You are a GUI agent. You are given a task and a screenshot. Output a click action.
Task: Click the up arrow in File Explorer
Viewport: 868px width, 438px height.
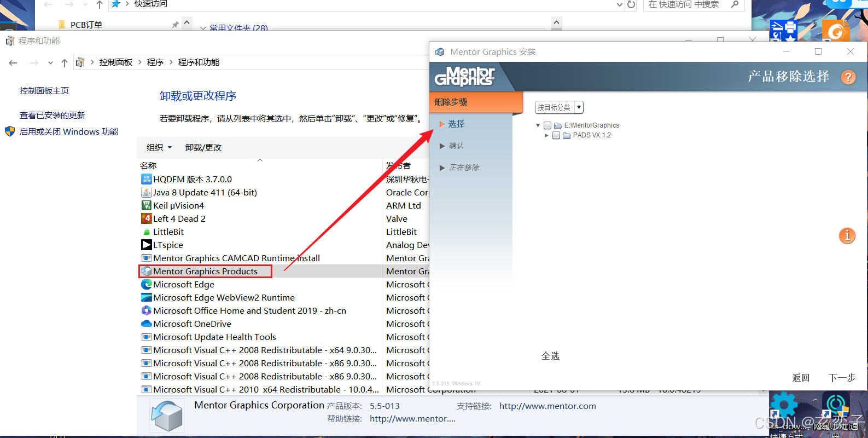(x=99, y=4)
